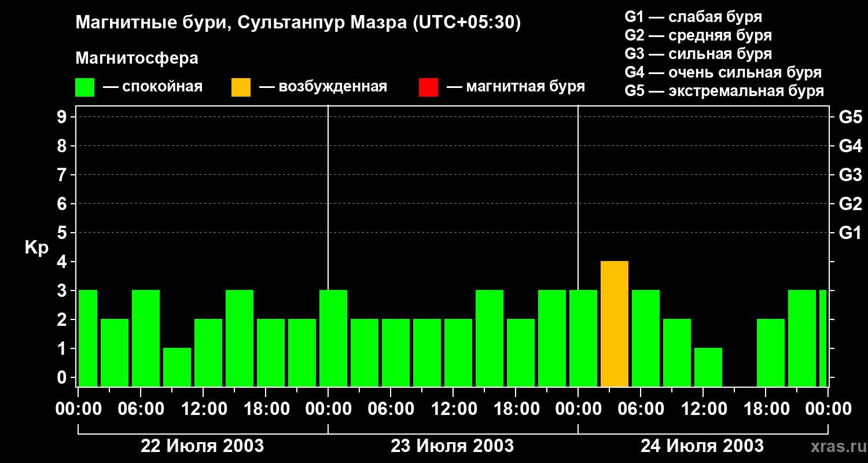This screenshot has height=463, width=868.
Task: Click the right-axis 'G3' level label
Action: coord(850,175)
